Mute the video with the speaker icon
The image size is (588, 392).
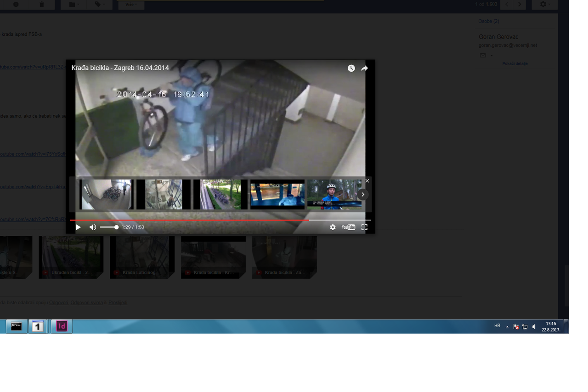93,227
